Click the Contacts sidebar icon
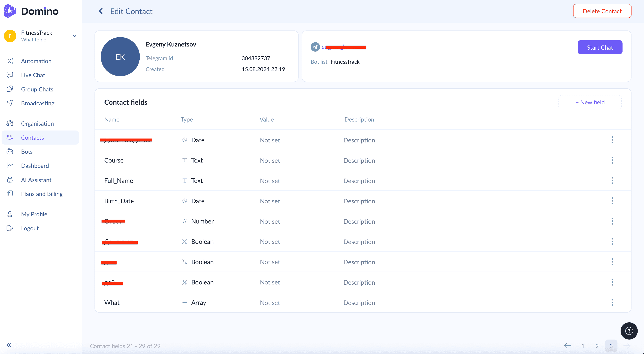The width and height of the screenshot is (644, 354). coord(10,137)
